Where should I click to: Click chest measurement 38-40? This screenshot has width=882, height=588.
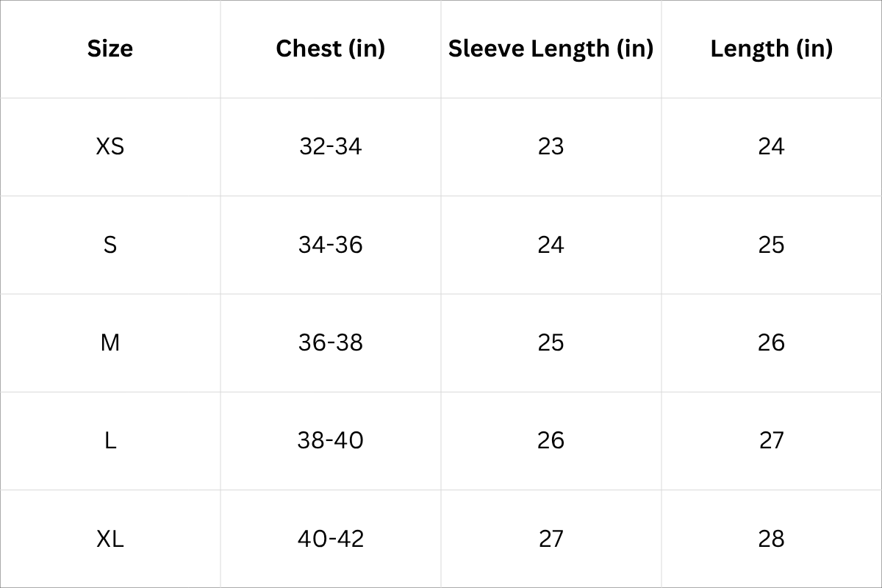click(x=331, y=440)
